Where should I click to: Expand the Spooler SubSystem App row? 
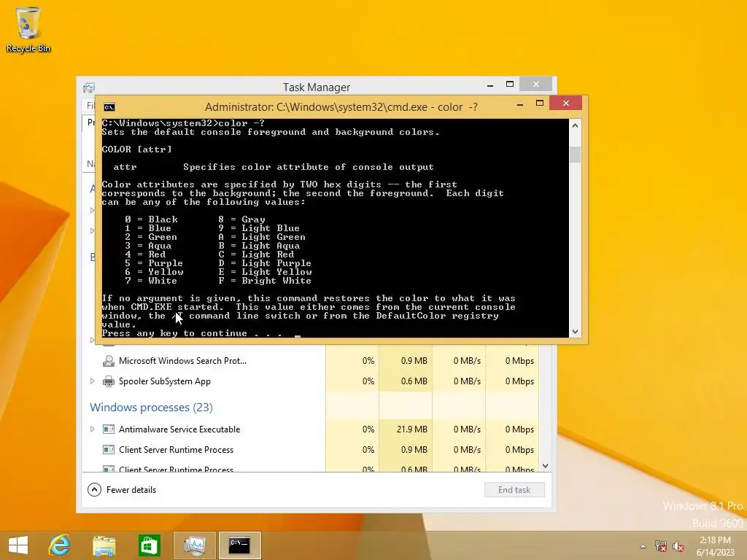point(93,381)
